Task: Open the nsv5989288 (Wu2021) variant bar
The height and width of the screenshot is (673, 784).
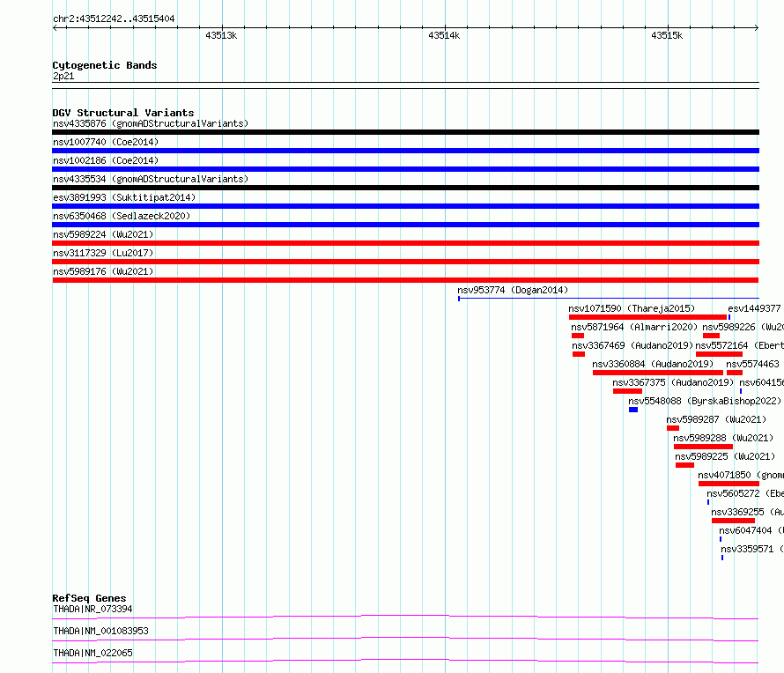Action: (x=703, y=447)
